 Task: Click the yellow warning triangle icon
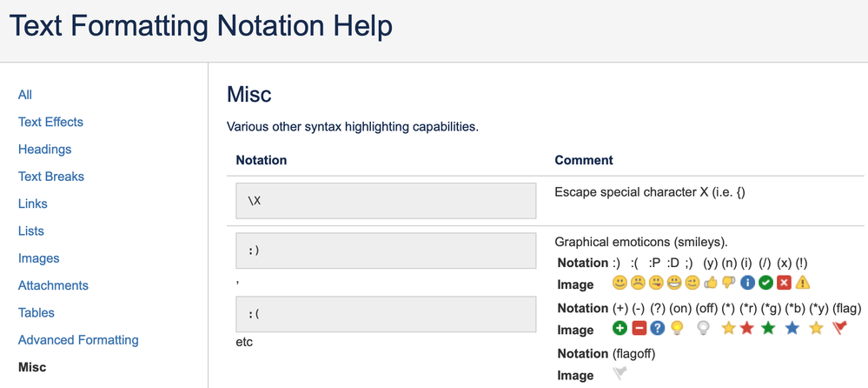click(803, 284)
